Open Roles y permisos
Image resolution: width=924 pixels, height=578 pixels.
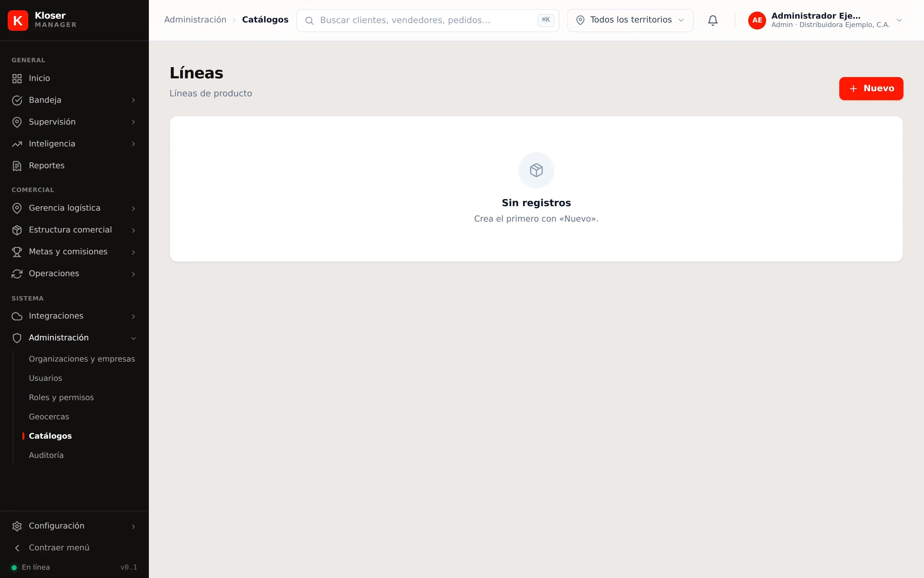(61, 397)
